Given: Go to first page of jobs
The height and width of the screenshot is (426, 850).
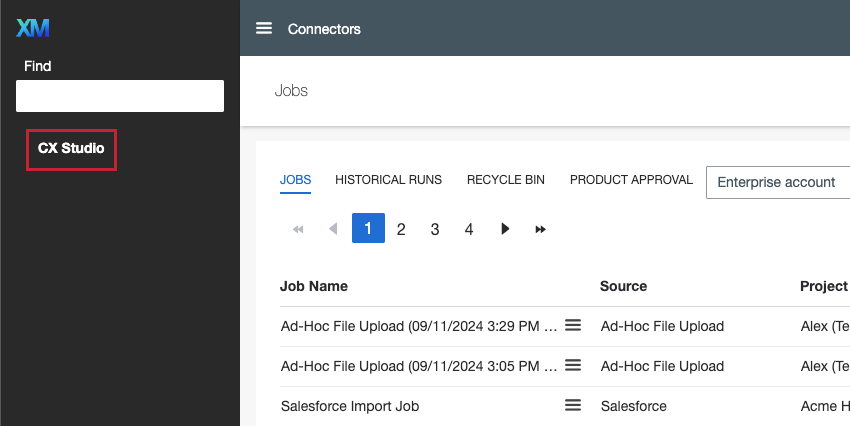Looking at the screenshot, I should [298, 229].
